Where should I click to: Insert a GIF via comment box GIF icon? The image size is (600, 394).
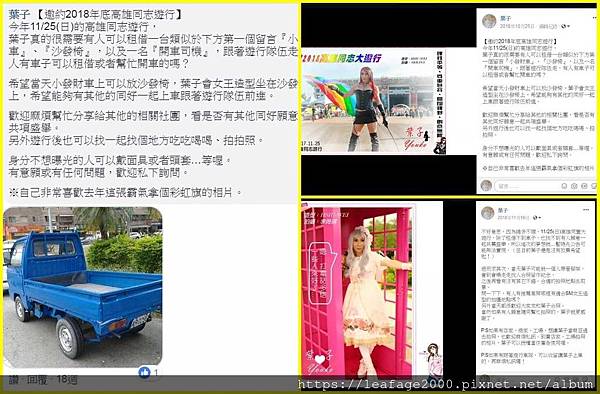click(584, 186)
